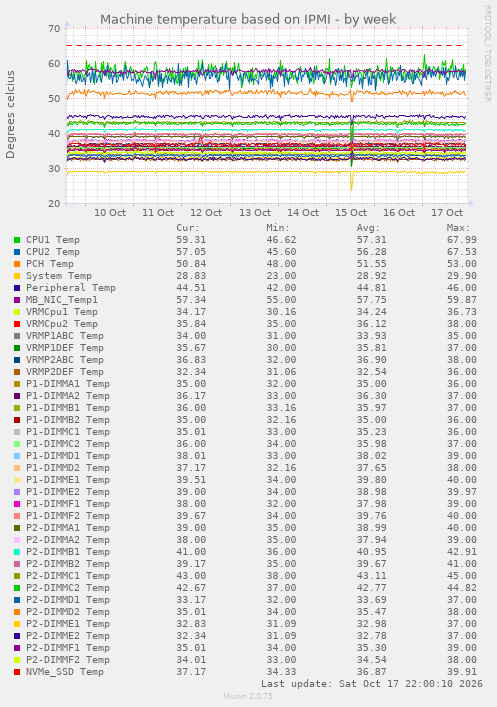497x707 pixels.
Task: Click the 'Avg:' column header
Action: [x=368, y=228]
